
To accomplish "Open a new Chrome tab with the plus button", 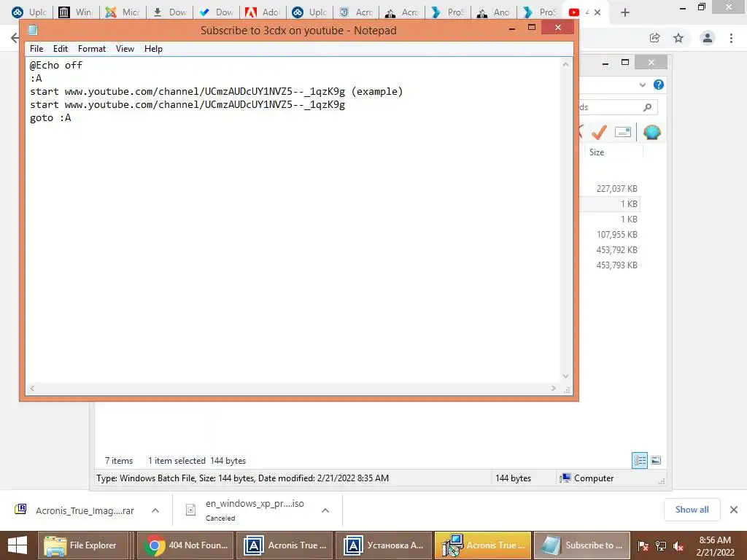I will coord(625,12).
